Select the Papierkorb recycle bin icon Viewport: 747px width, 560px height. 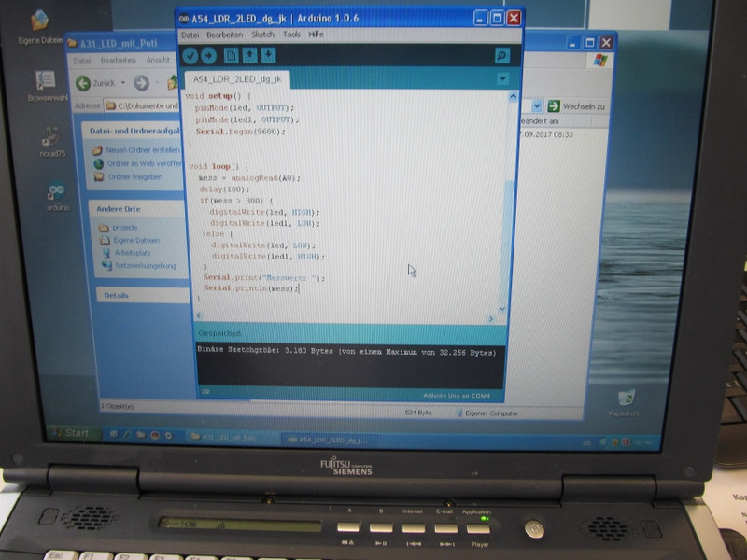(626, 399)
